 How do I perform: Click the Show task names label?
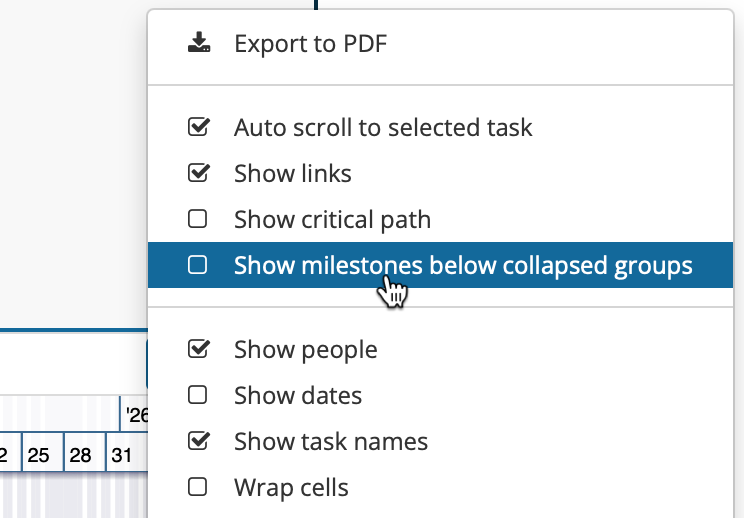(x=331, y=441)
